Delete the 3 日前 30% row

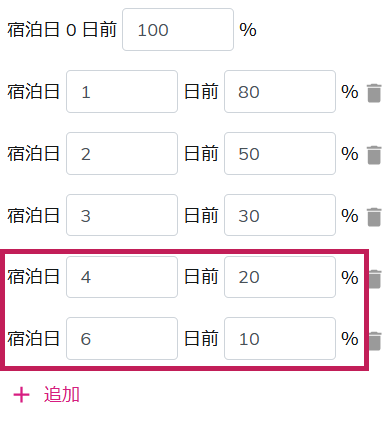(374, 217)
